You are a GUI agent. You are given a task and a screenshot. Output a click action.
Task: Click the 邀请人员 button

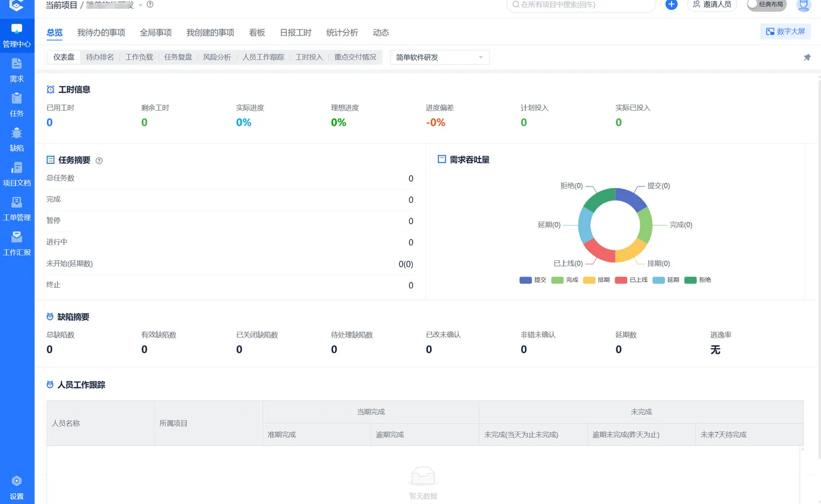712,5
